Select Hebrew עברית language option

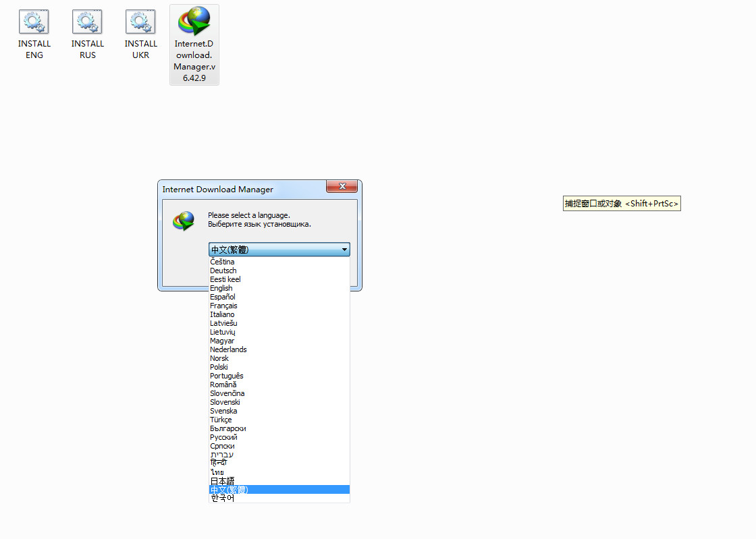tap(279, 455)
